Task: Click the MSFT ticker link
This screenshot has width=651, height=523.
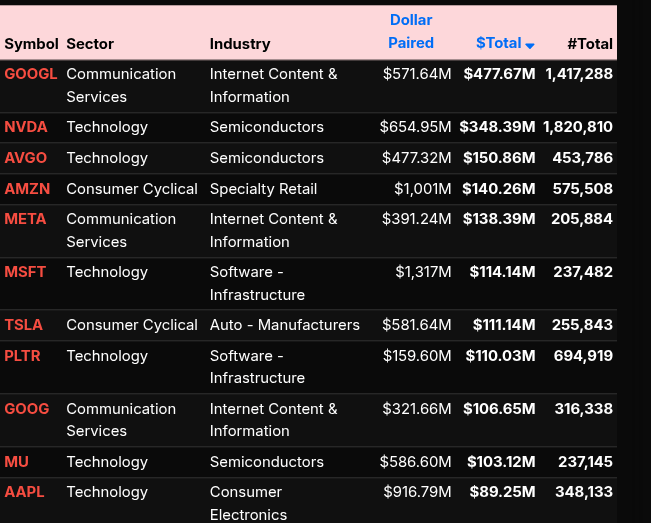Action: [25, 272]
